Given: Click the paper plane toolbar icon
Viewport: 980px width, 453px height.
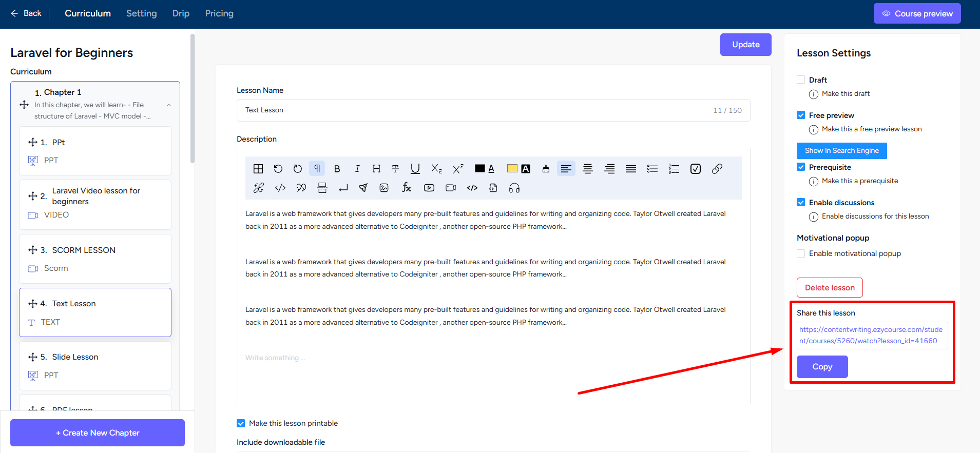Looking at the screenshot, I should click(363, 188).
